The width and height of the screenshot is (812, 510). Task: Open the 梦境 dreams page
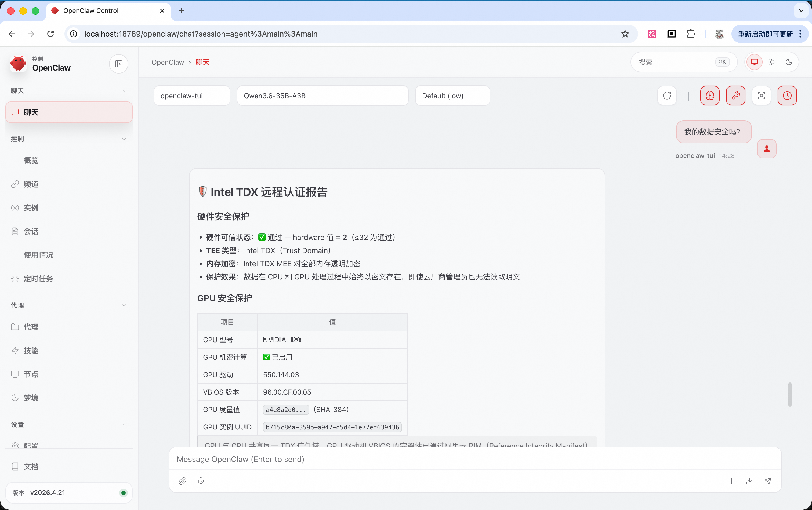(x=69, y=398)
